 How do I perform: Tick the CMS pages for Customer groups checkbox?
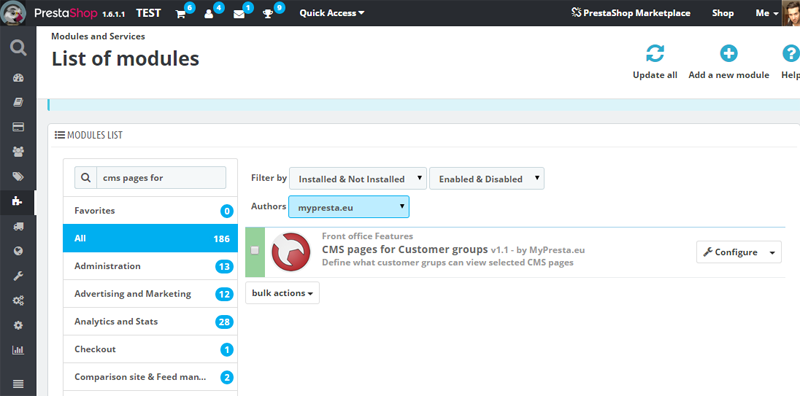coord(255,250)
